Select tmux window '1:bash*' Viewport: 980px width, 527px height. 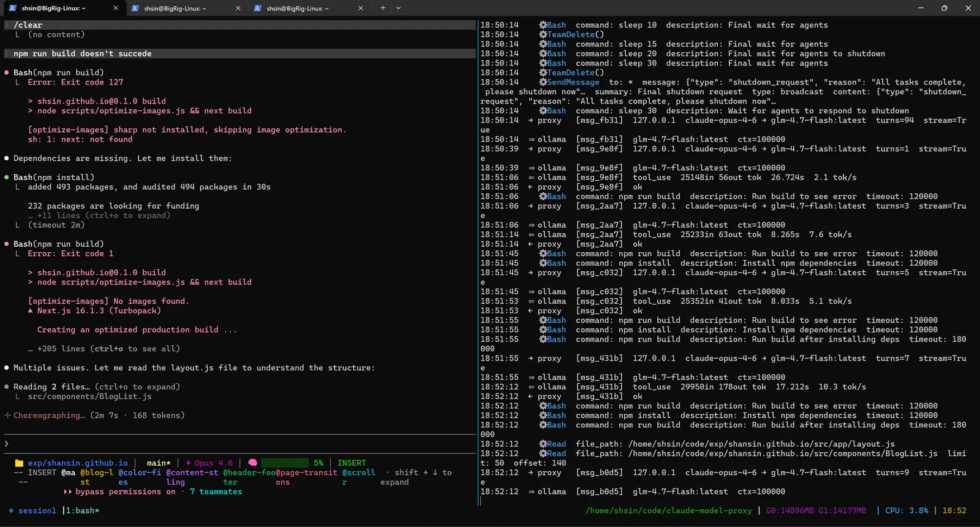[x=83, y=510]
